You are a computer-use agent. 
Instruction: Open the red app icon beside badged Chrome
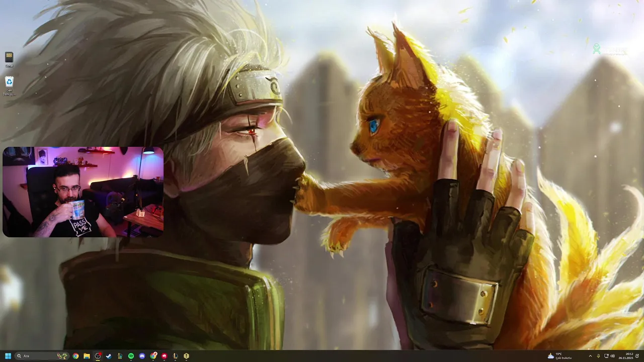click(164, 356)
